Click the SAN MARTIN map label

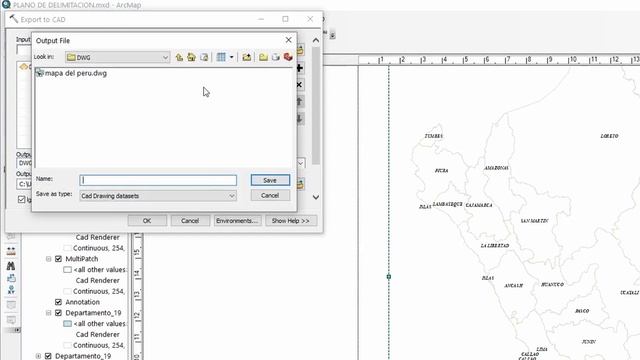(534, 221)
